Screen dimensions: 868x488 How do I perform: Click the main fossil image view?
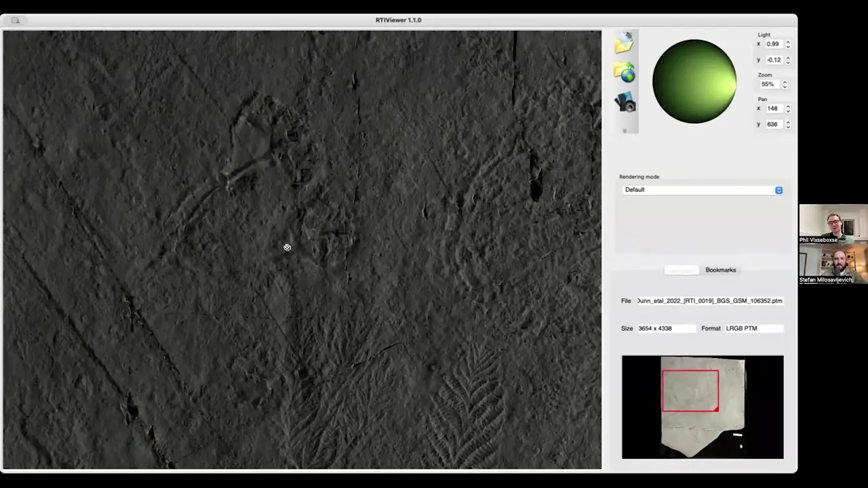[302, 249]
